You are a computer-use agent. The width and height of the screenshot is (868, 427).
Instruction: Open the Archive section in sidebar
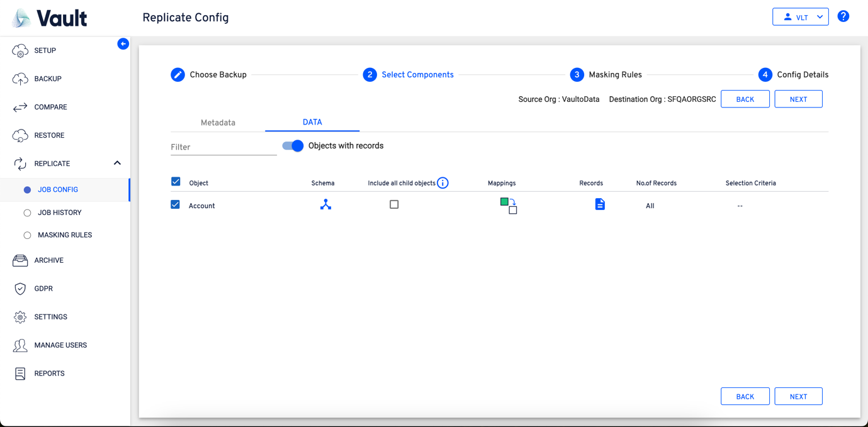[48, 260]
